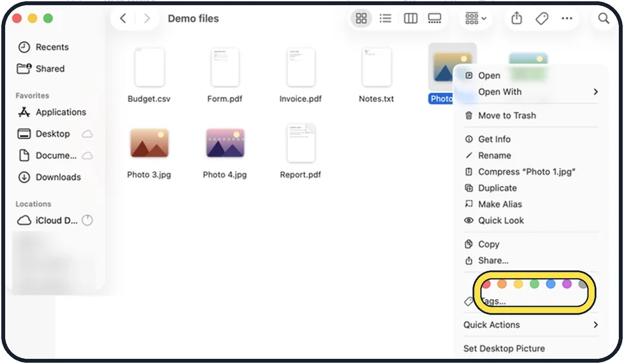The height and width of the screenshot is (364, 624).
Task: Click the Photo 4.jpg file name
Action: coord(225,175)
